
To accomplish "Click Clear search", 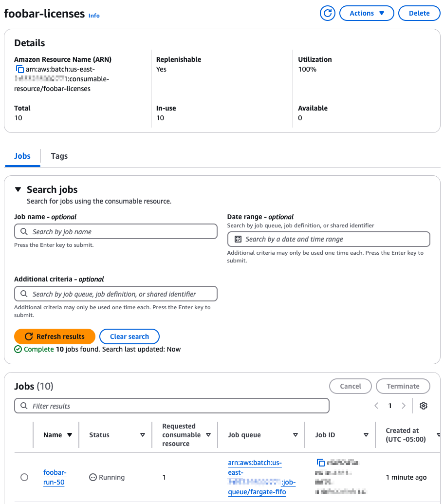I will (129, 336).
